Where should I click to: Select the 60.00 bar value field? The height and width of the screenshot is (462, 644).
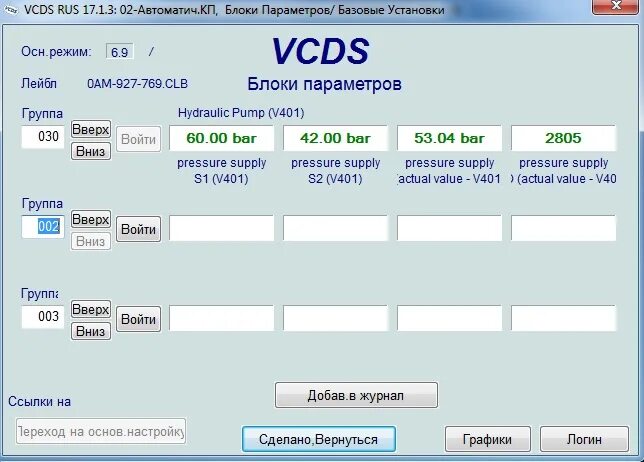coord(221,138)
